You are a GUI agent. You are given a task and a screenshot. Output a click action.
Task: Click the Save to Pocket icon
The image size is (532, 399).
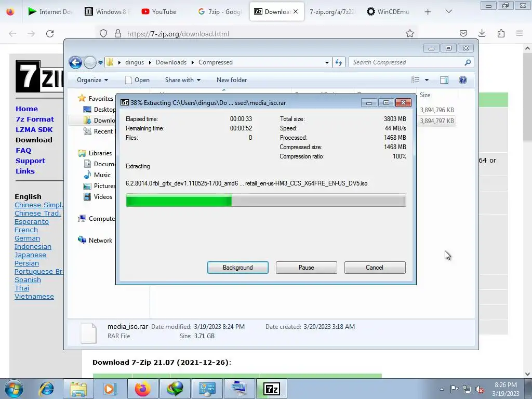(x=463, y=33)
